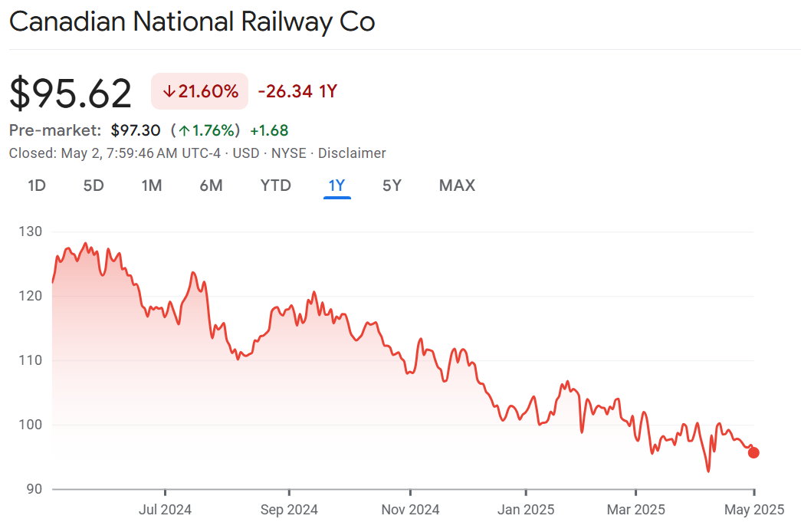The image size is (801, 532).
Task: Select the YTD range tab
Action: pos(275,186)
